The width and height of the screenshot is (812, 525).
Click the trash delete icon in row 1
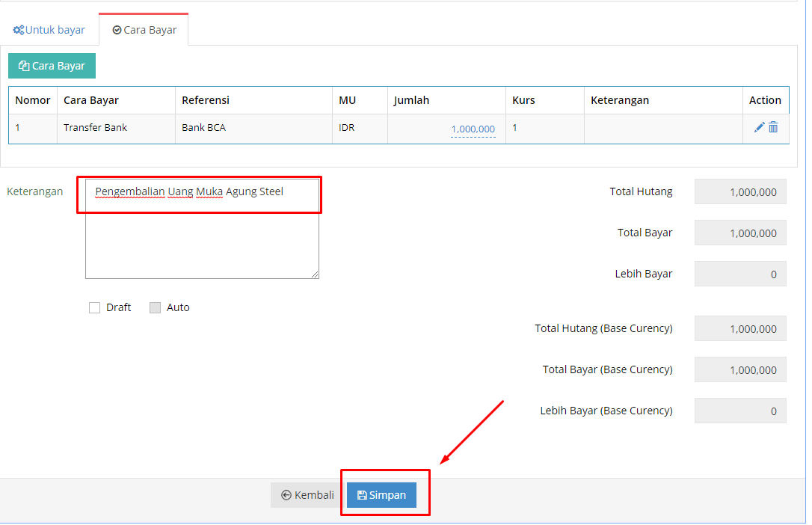773,128
